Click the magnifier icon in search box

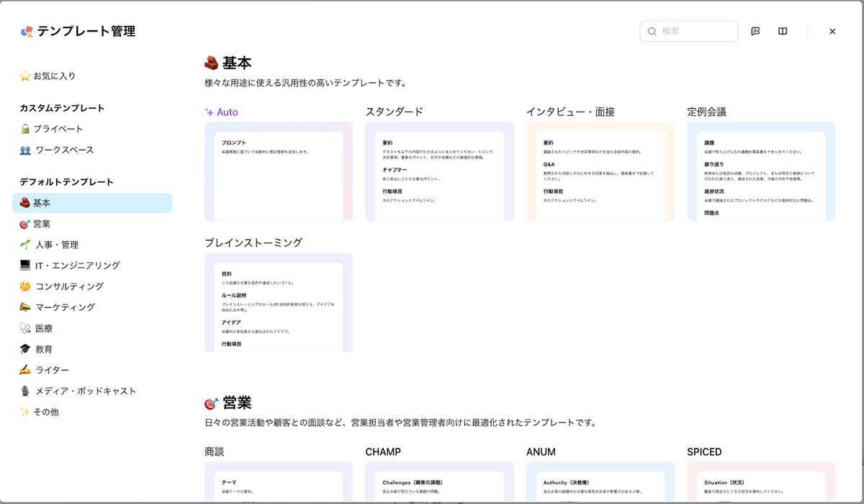[x=652, y=32]
